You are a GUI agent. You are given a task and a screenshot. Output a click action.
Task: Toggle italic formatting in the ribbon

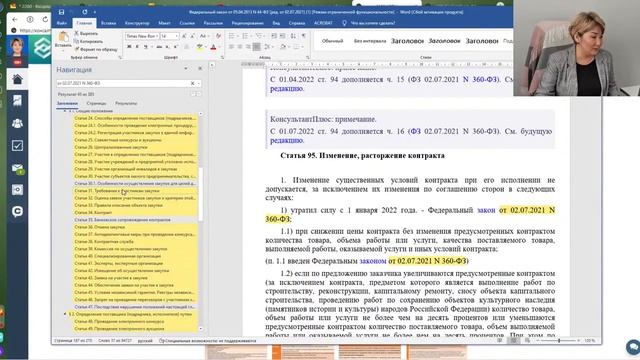(137, 47)
